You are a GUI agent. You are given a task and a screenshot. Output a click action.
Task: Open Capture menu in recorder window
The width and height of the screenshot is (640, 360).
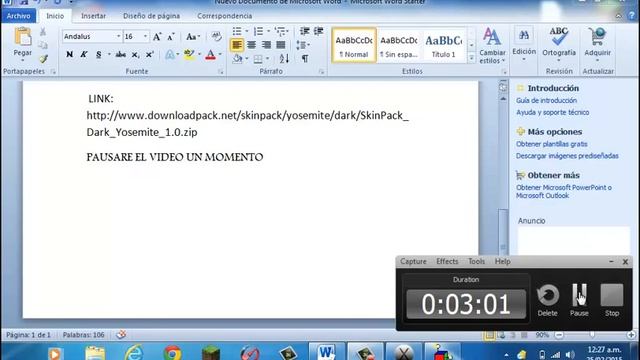coord(413,261)
